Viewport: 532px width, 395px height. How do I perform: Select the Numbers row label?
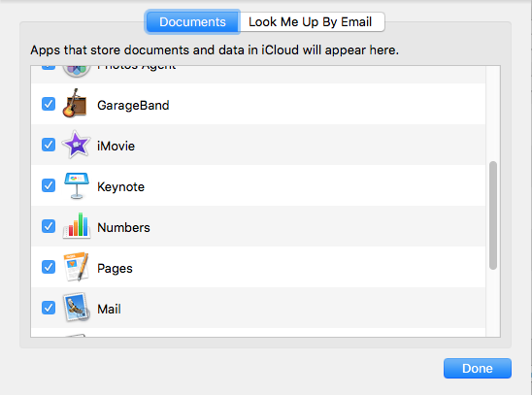[123, 227]
